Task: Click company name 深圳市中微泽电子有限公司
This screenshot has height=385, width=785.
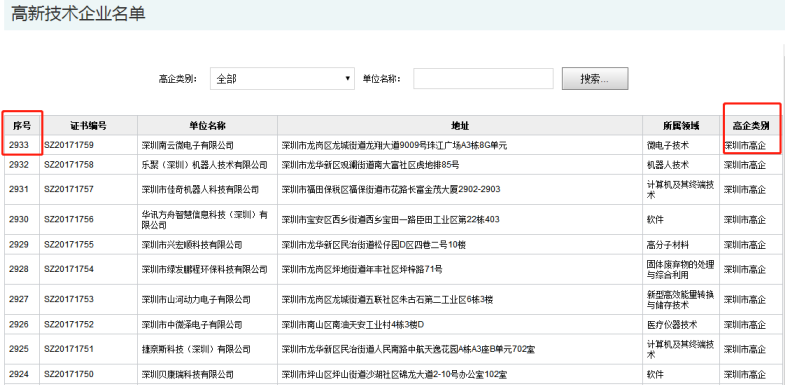Action: [192, 324]
